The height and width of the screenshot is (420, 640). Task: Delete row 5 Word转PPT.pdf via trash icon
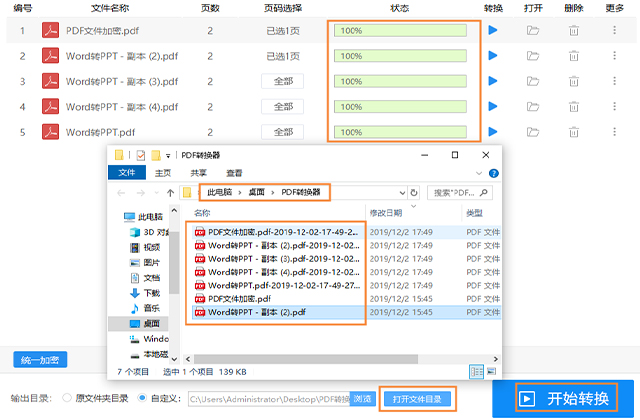coord(574,132)
